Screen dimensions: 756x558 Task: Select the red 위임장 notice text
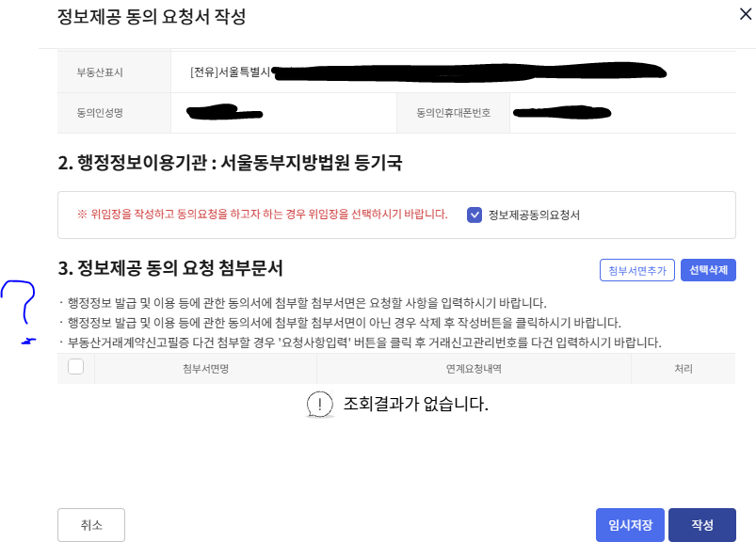pyautogui.click(x=264, y=215)
